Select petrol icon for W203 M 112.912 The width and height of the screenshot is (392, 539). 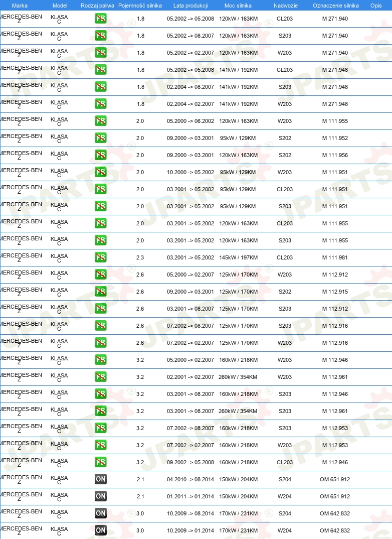tap(101, 275)
